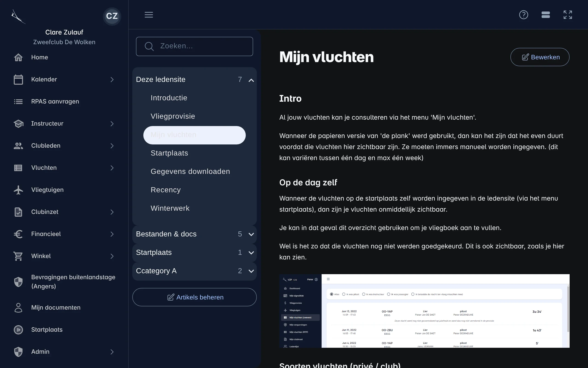The width and height of the screenshot is (588, 368).
Task: Click the flight overview screenshot in the article
Action: click(x=424, y=311)
